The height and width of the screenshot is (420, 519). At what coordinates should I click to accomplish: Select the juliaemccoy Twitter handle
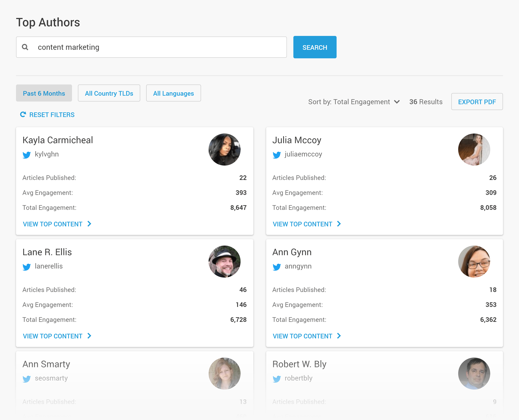(x=303, y=154)
